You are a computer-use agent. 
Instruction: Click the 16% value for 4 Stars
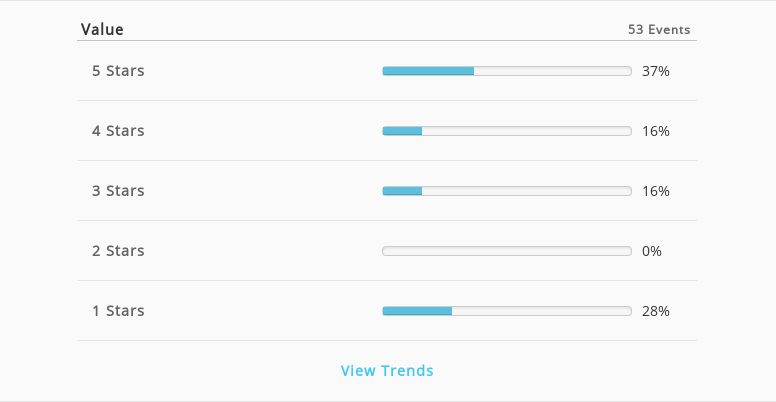coord(656,131)
